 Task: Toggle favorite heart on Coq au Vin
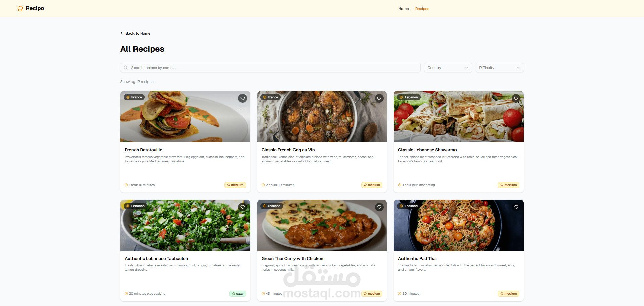point(379,98)
